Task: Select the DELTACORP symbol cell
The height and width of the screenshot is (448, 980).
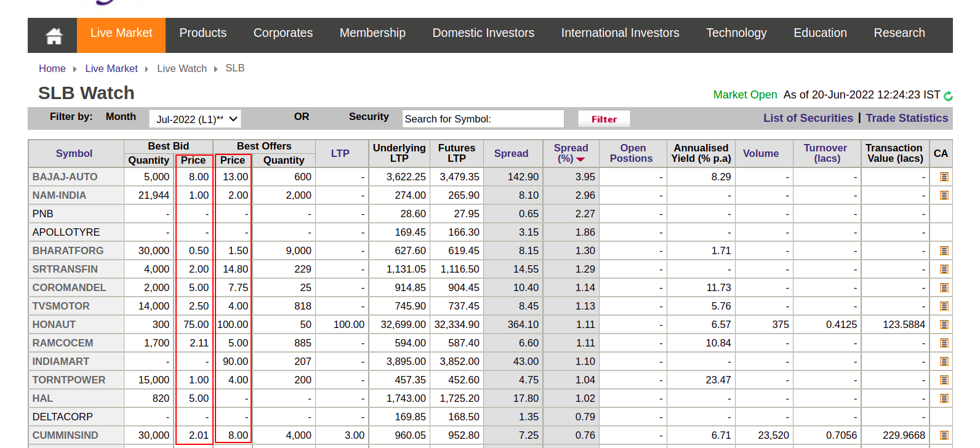Action: click(x=76, y=417)
